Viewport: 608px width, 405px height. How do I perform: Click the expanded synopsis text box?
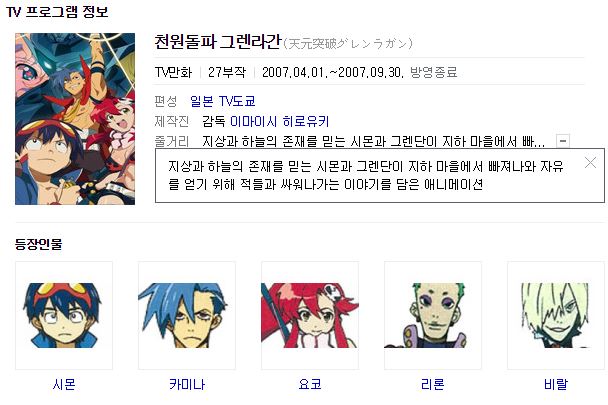pos(380,175)
